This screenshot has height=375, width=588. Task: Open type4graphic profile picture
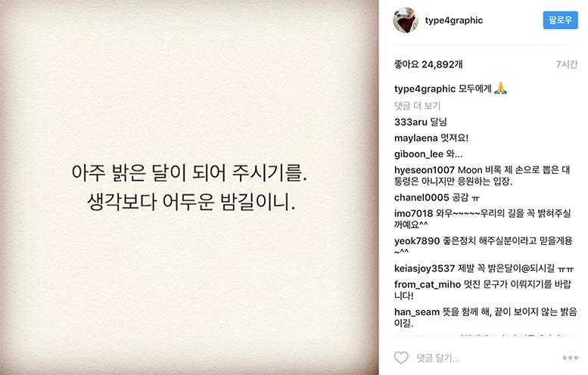pos(406,20)
